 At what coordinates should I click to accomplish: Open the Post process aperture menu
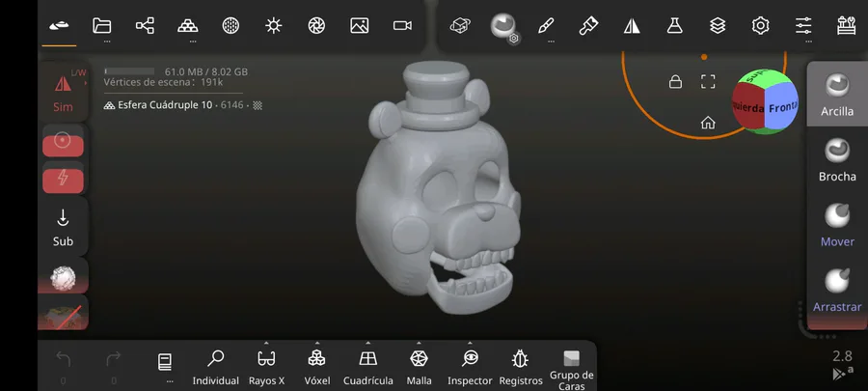[x=316, y=25]
